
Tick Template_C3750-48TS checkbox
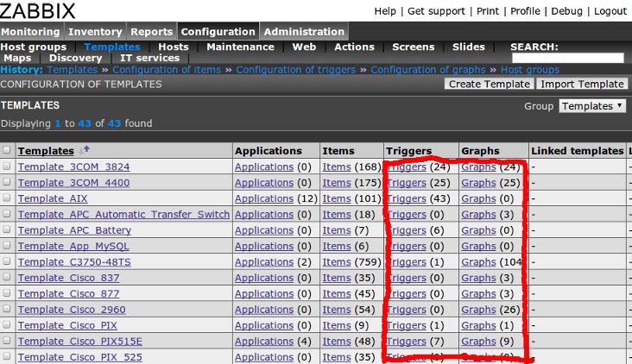coord(6,260)
